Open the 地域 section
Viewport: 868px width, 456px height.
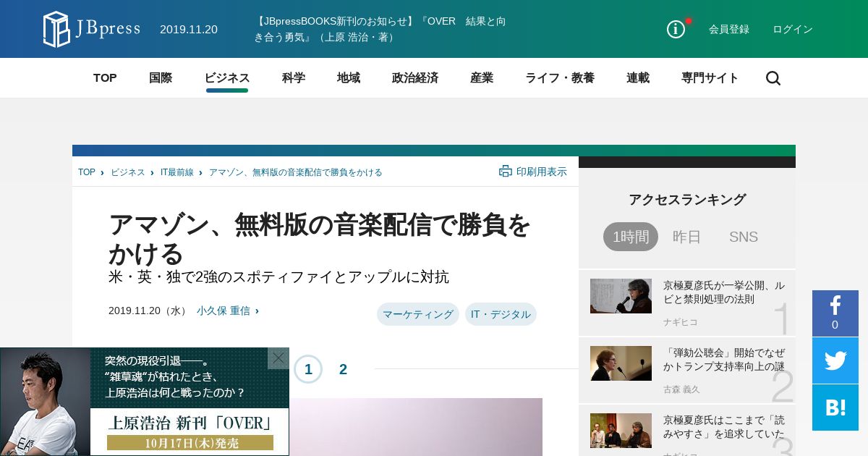pos(349,78)
